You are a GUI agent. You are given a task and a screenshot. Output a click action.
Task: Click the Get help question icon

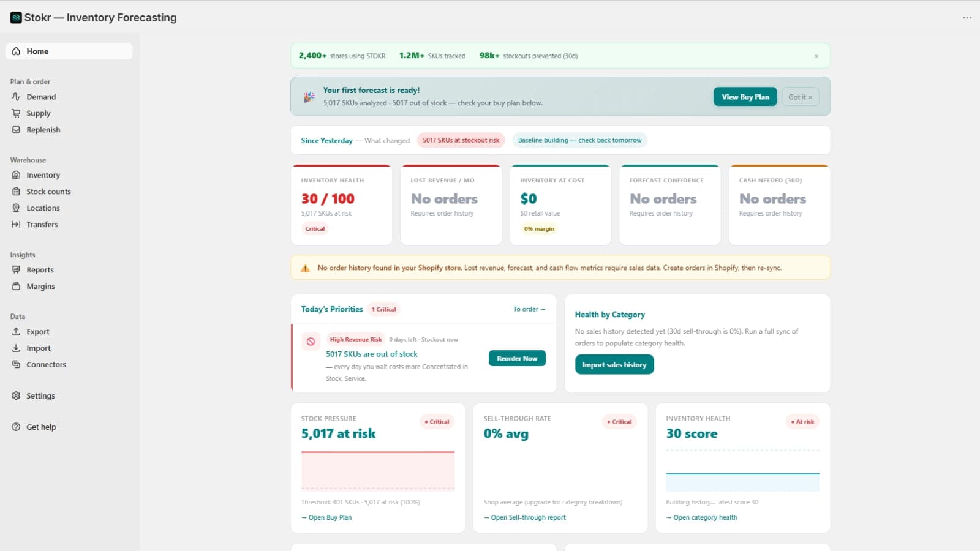(x=16, y=427)
